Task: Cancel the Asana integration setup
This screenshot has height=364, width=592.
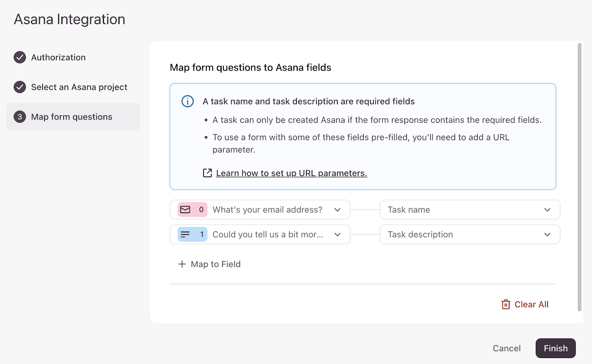Action: coord(507,348)
